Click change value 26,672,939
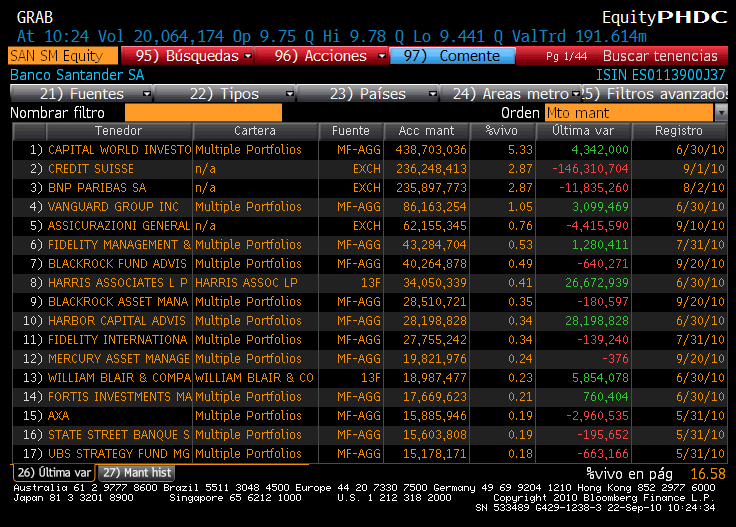 click(x=597, y=283)
